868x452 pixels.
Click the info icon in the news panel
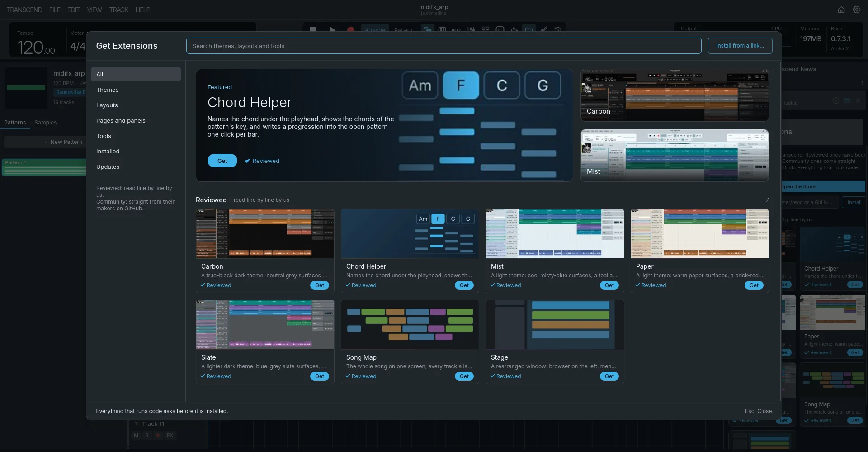pos(836,100)
